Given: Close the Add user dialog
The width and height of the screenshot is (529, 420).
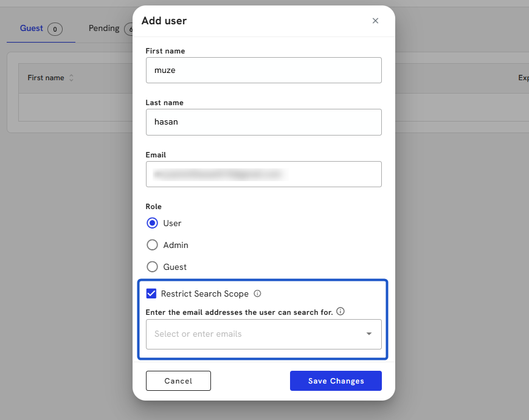Looking at the screenshot, I should click(x=375, y=21).
